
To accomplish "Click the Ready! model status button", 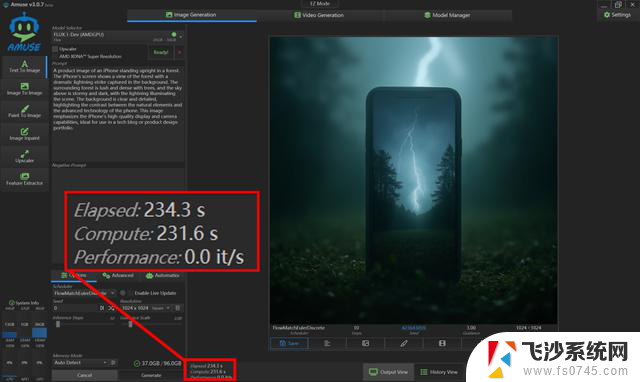I will 161,52.
